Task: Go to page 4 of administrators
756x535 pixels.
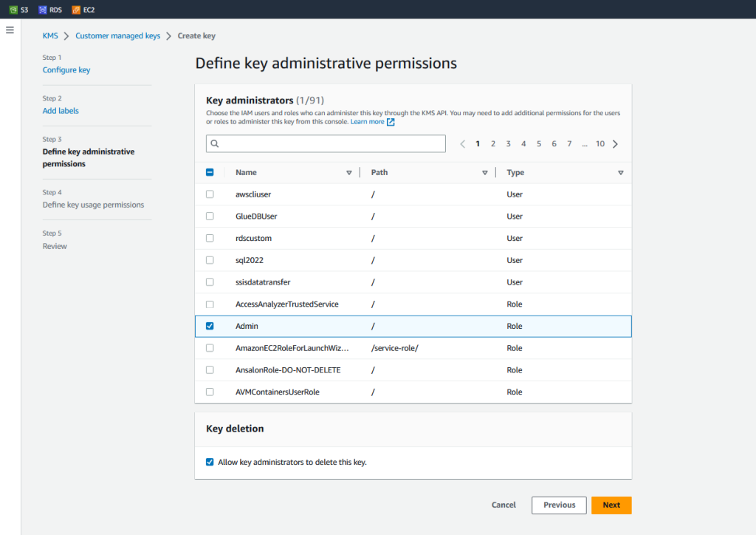Action: [523, 144]
